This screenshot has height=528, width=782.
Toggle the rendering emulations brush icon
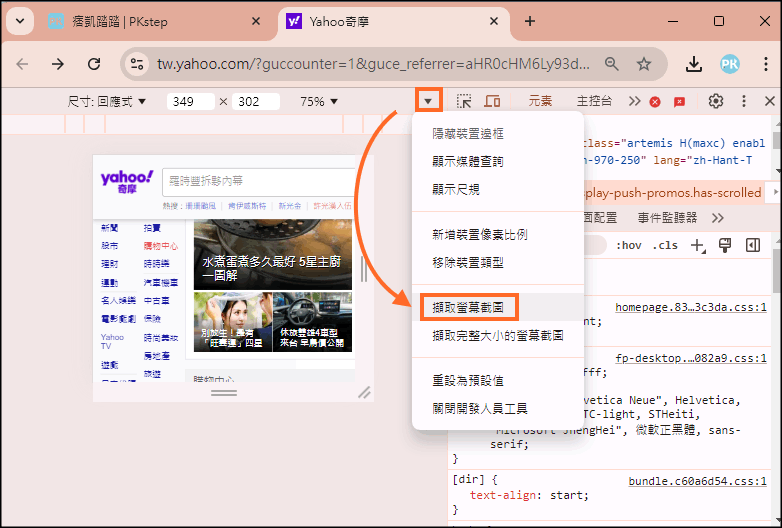coord(725,245)
